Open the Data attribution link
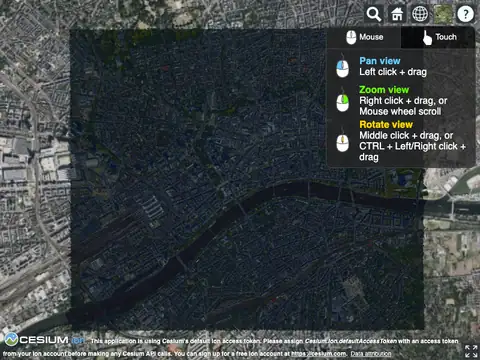This screenshot has height=360, width=480. [x=371, y=354]
